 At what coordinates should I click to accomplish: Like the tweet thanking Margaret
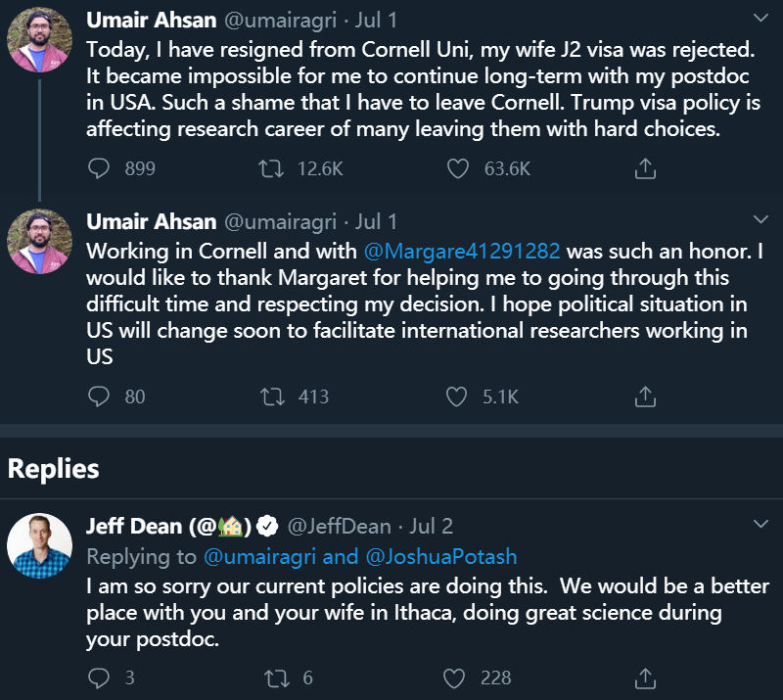457,397
